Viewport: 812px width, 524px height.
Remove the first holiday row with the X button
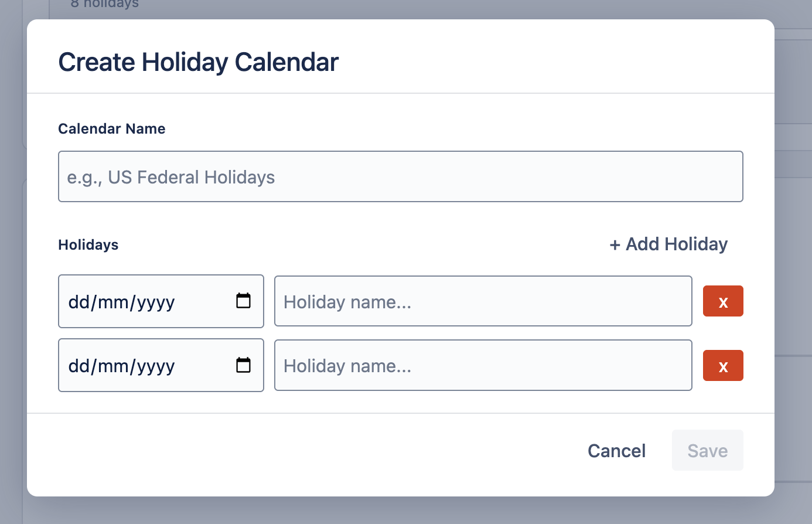point(723,301)
